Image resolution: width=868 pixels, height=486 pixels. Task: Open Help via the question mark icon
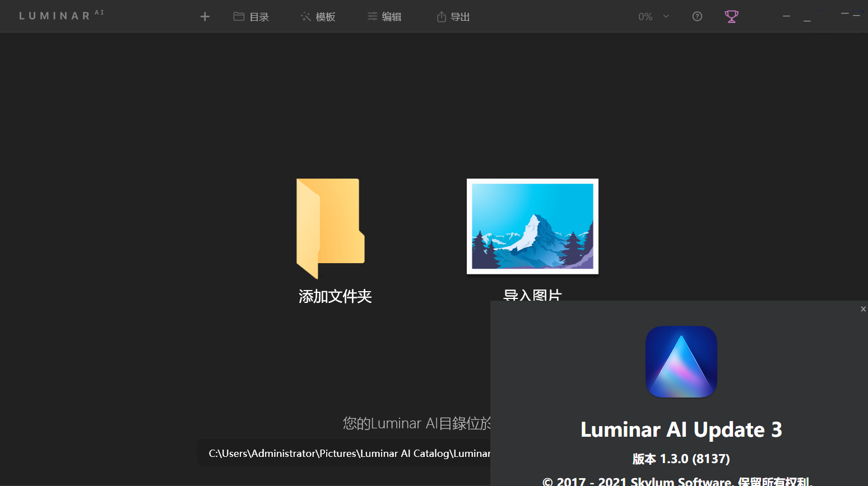pyautogui.click(x=697, y=16)
